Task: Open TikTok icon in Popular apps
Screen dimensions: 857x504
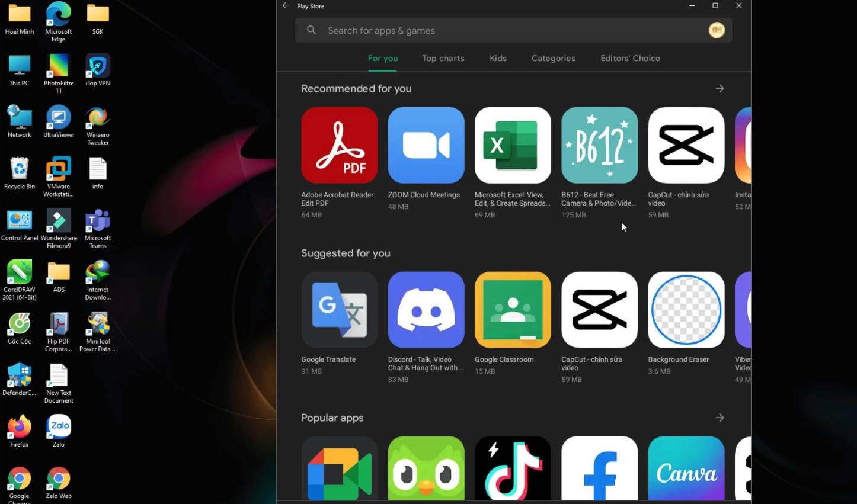Action: coord(513,468)
